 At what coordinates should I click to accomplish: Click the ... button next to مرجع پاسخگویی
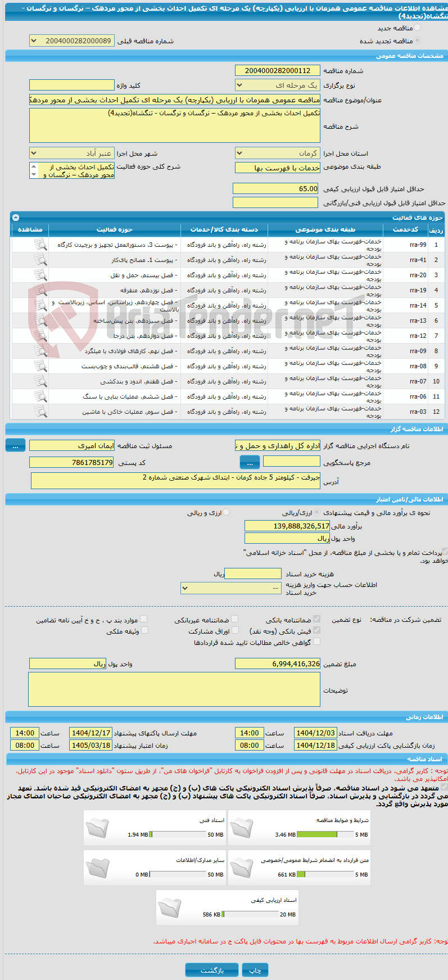[250, 462]
